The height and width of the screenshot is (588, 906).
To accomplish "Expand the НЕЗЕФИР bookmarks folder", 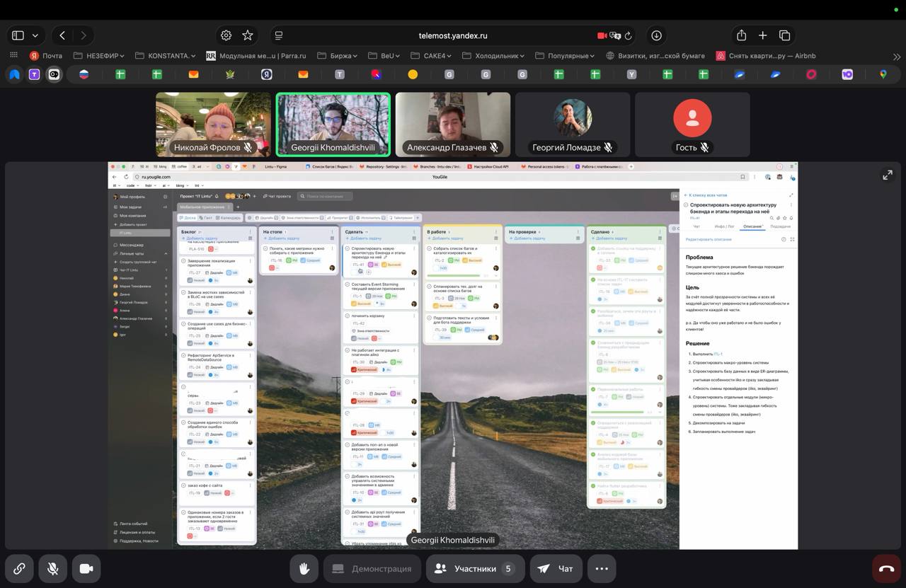I will (x=99, y=56).
